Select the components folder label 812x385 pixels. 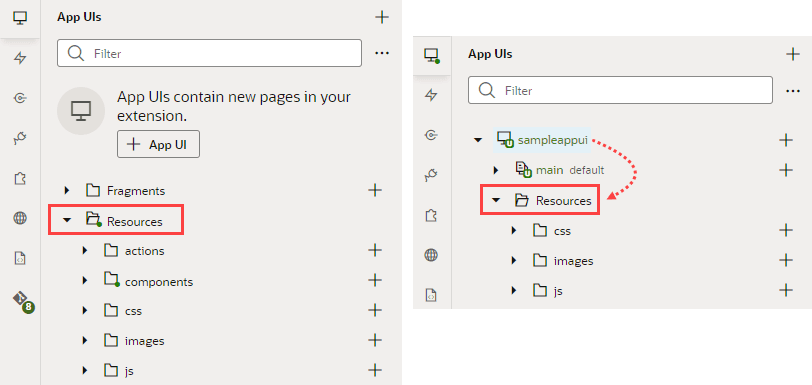pyautogui.click(x=159, y=282)
